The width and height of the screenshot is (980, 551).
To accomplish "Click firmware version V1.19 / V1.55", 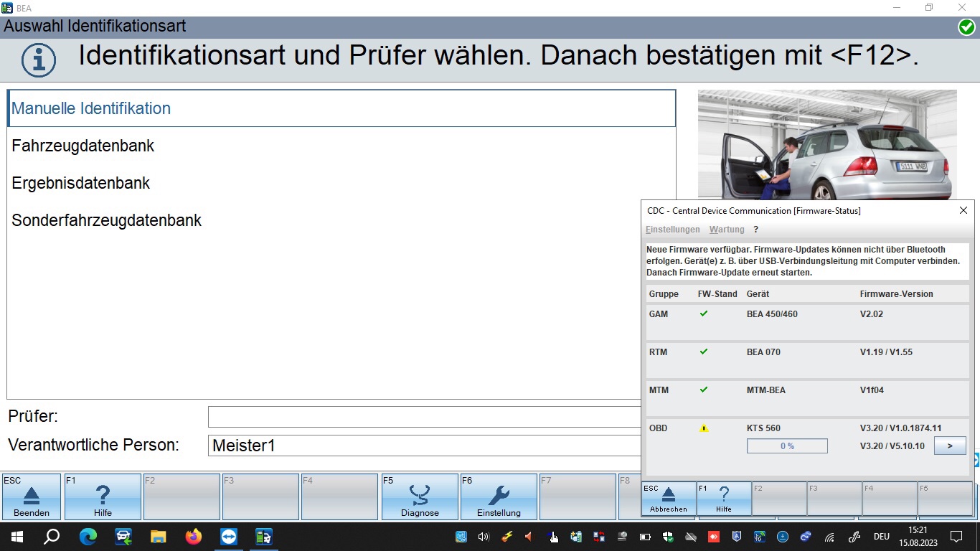I will tap(886, 352).
